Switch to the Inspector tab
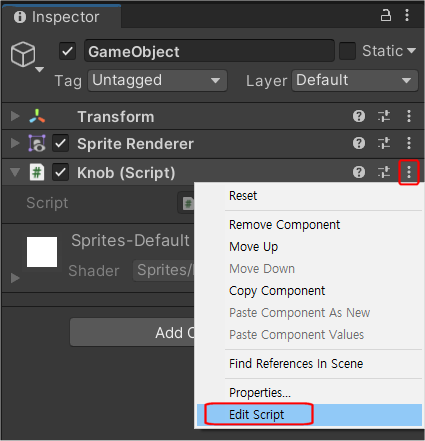This screenshot has height=441, width=425. pos(62,17)
